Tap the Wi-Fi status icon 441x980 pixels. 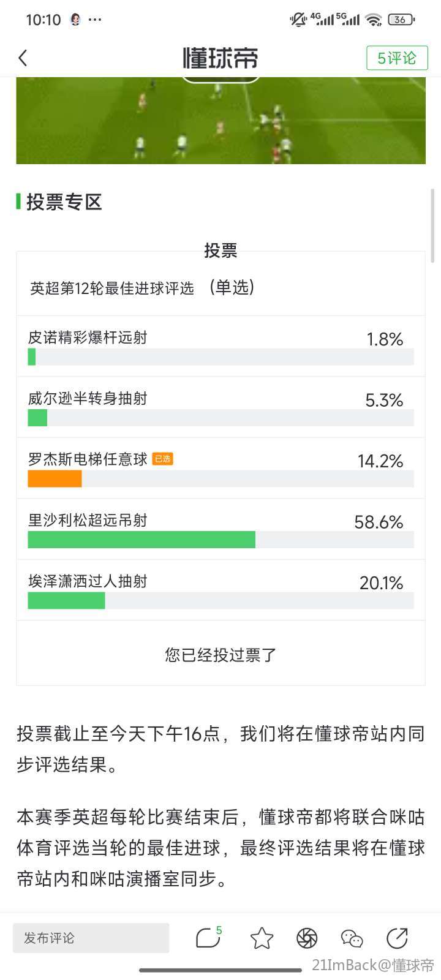[x=373, y=20]
